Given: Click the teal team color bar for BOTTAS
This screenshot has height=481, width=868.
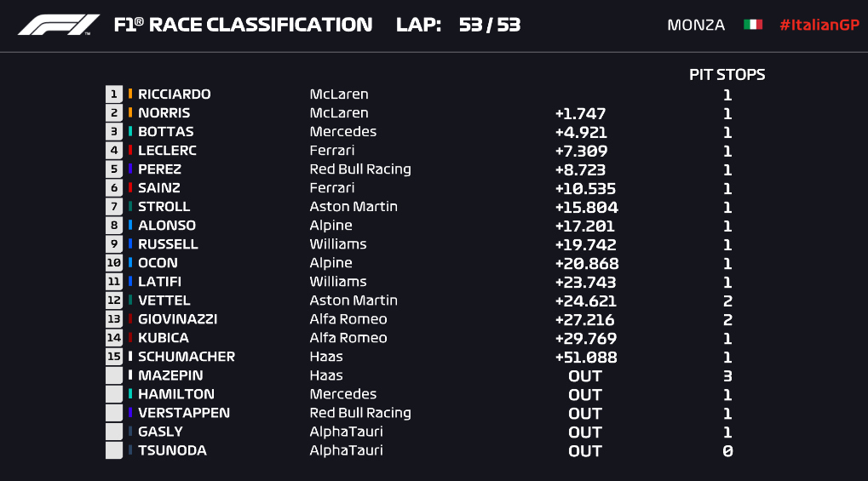Looking at the screenshot, I should click(130, 132).
